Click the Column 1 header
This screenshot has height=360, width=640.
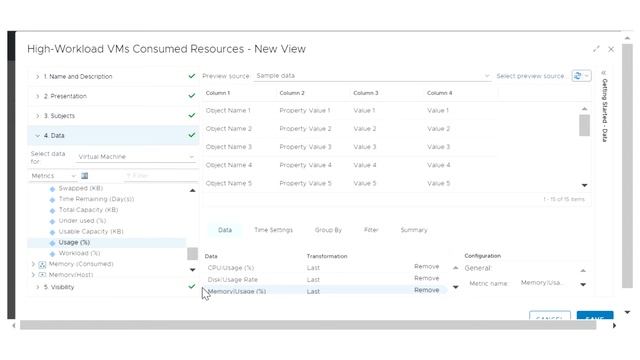pyautogui.click(x=218, y=93)
